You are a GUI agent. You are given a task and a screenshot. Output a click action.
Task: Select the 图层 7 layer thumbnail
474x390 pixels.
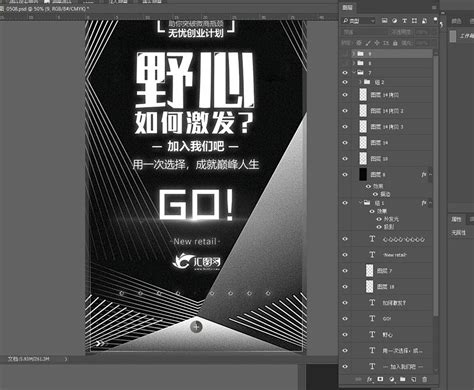coord(369,271)
